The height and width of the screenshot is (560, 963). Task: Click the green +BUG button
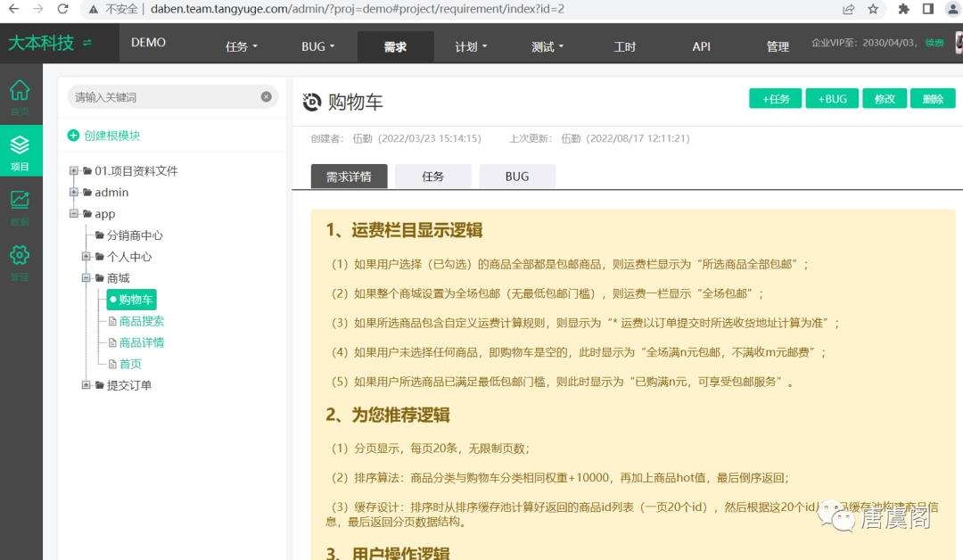[832, 98]
